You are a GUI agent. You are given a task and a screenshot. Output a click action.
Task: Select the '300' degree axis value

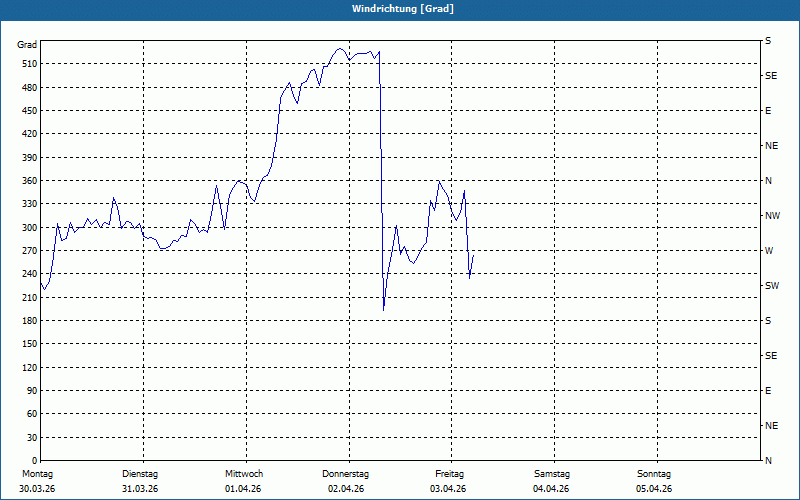tap(30, 227)
